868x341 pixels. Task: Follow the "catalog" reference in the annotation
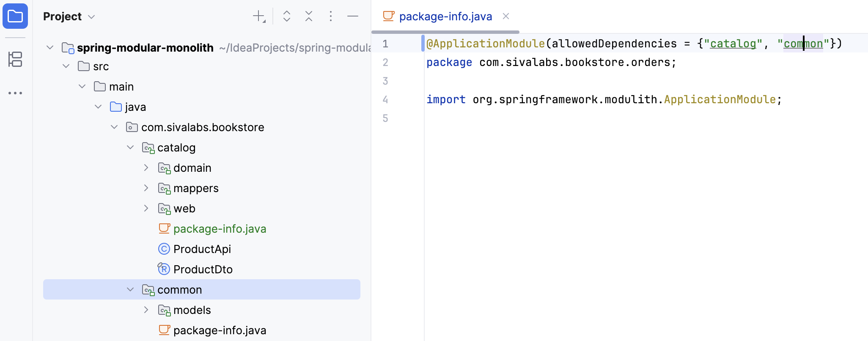[733, 44]
